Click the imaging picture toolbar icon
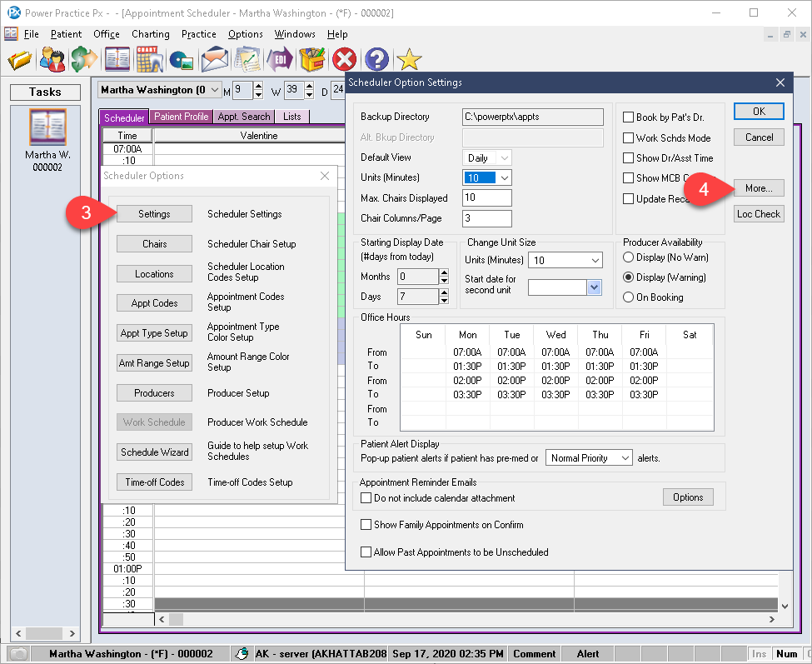 [x=182, y=61]
